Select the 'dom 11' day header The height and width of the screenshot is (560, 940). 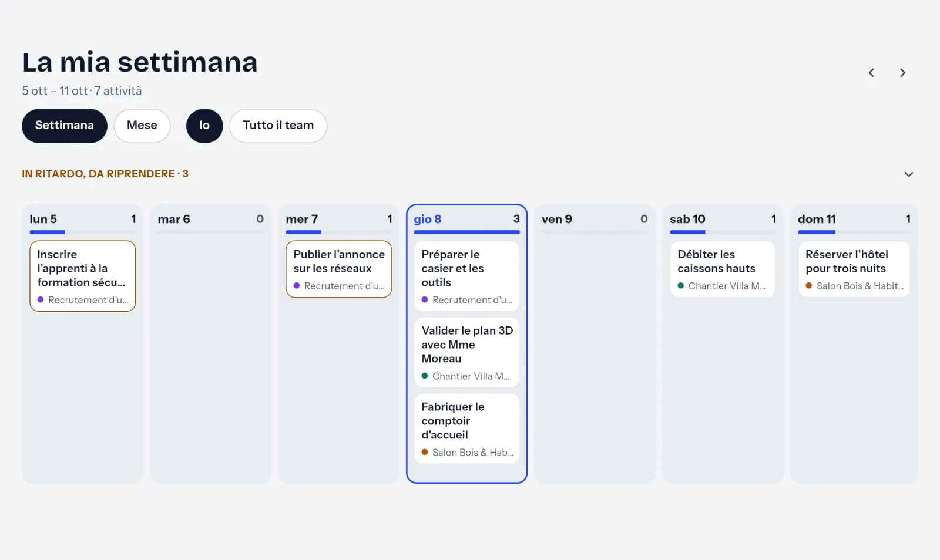[817, 219]
